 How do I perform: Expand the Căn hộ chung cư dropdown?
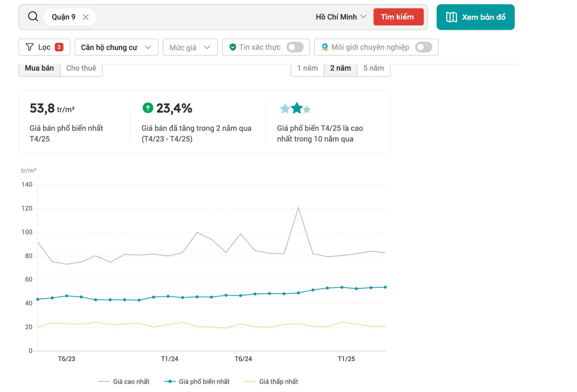pyautogui.click(x=116, y=47)
